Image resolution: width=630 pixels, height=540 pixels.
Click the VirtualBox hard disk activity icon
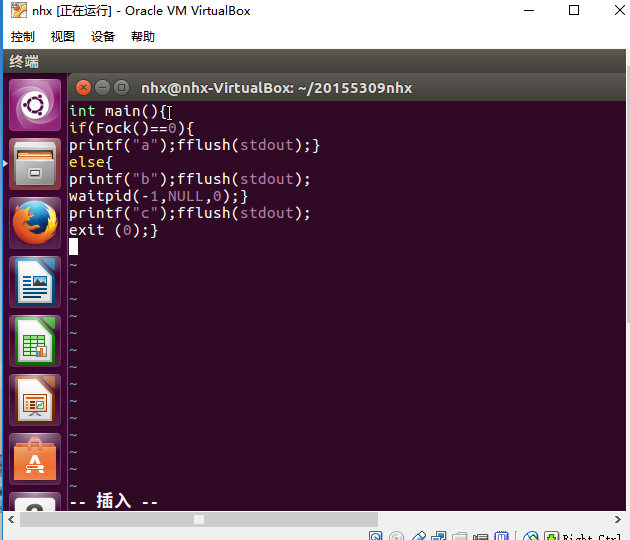click(375, 536)
